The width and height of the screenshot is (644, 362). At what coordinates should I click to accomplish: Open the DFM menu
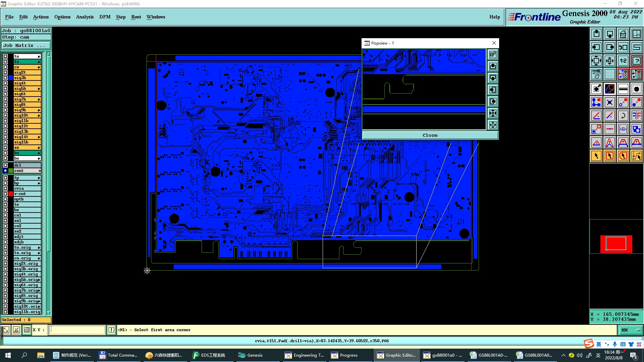point(105,17)
